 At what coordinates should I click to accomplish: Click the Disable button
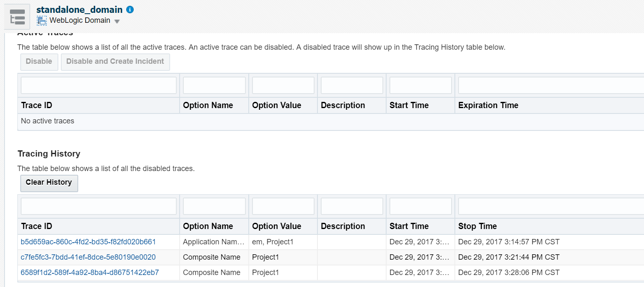coord(39,61)
